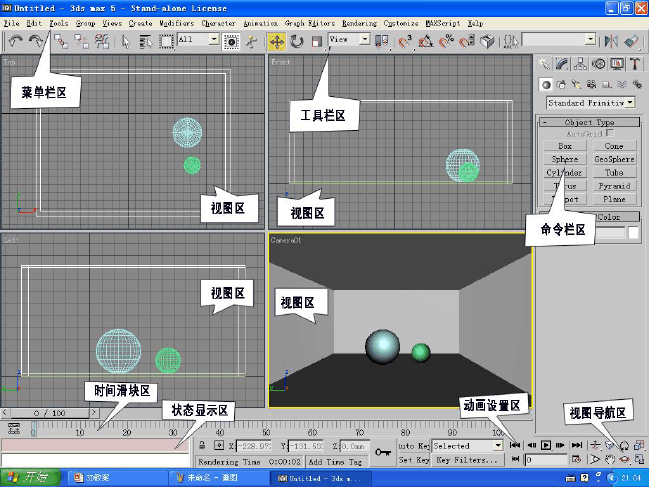This screenshot has height=487, width=649.
Task: Click the Cameras category icon
Action: (x=591, y=84)
